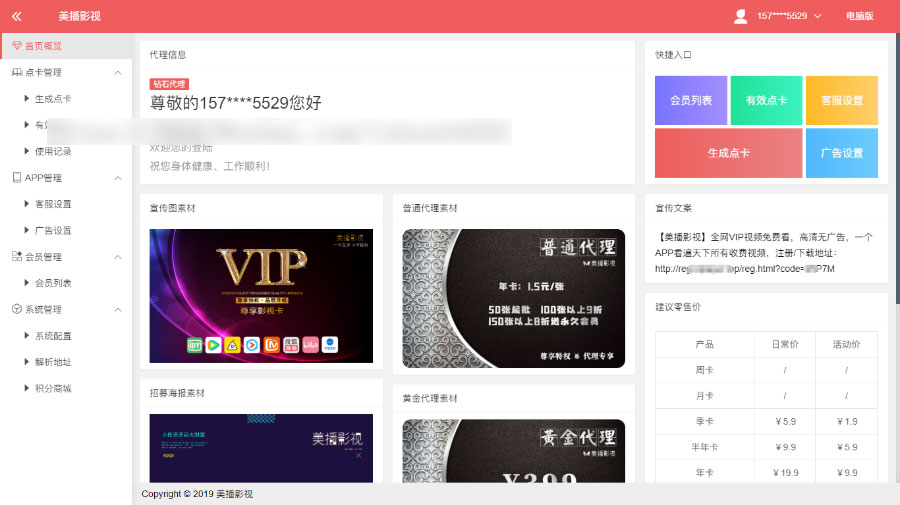Collapse the 点卡管理 section chevron
Viewport: 900px width, 505px height.
(118, 72)
